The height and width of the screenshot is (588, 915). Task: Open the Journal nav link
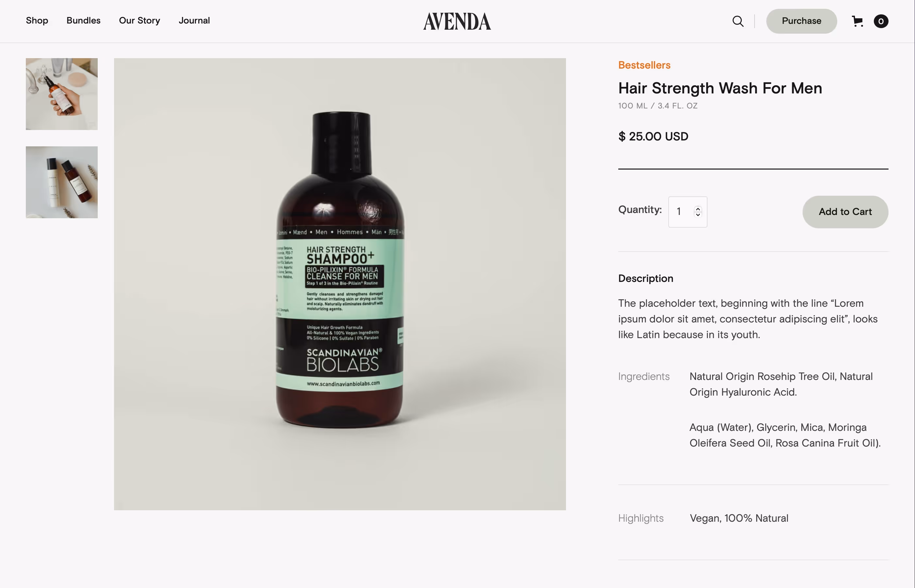(x=194, y=21)
